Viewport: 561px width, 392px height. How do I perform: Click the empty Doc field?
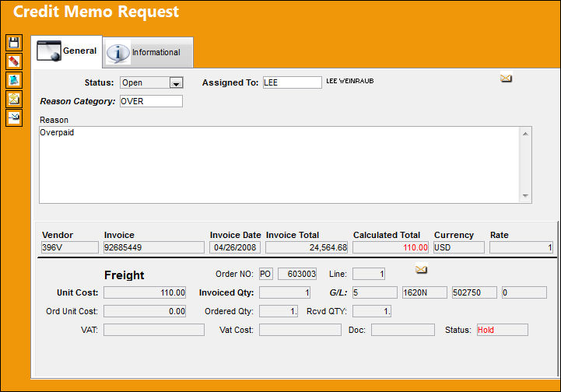click(403, 330)
